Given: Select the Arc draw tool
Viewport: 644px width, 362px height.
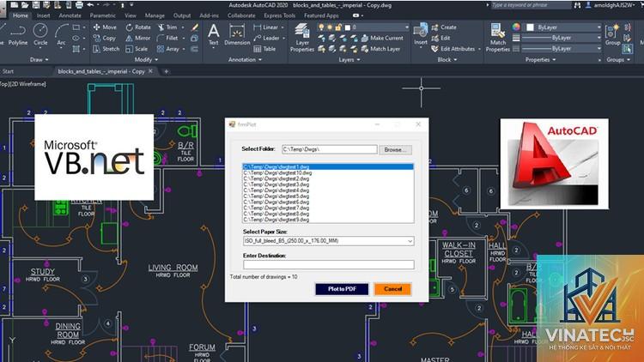Looking at the screenshot, I should pyautogui.click(x=61, y=34).
